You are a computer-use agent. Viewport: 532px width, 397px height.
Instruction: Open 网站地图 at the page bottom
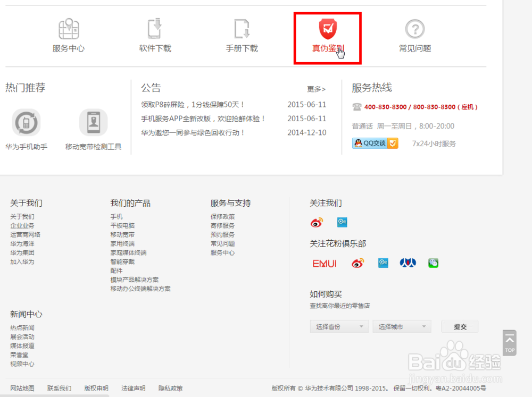(x=22, y=388)
